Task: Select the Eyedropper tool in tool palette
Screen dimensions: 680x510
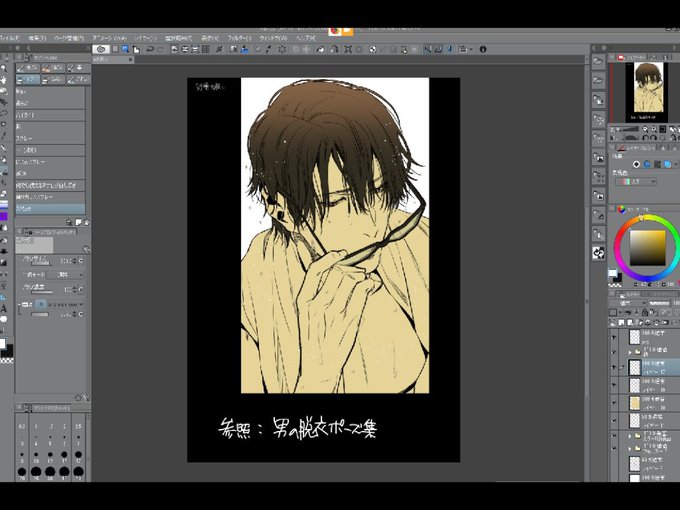Action: (3, 136)
